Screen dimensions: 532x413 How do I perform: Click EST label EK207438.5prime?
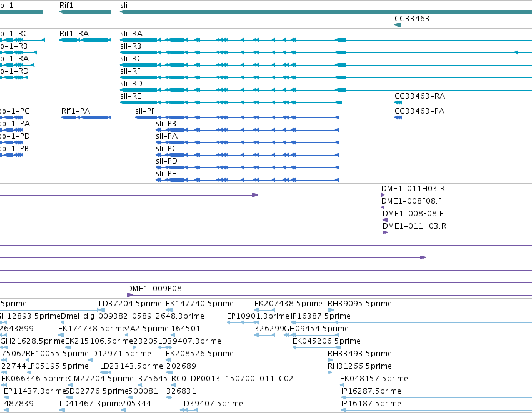[x=288, y=304]
